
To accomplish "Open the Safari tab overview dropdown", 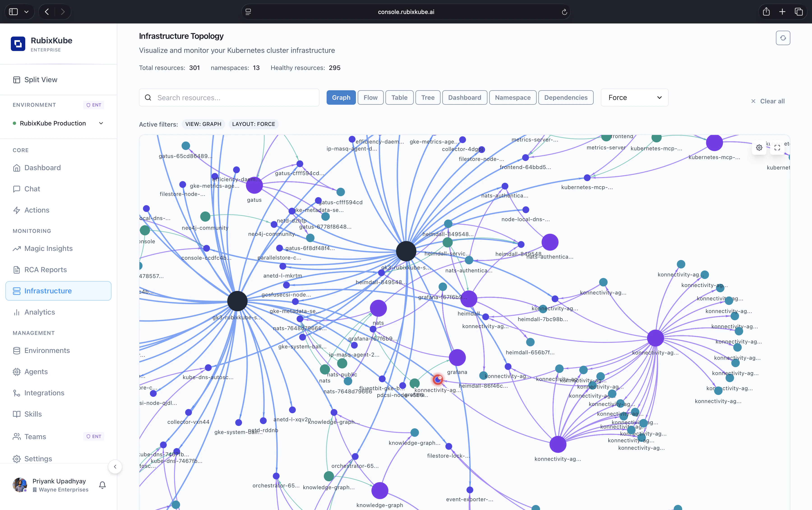I will point(27,12).
